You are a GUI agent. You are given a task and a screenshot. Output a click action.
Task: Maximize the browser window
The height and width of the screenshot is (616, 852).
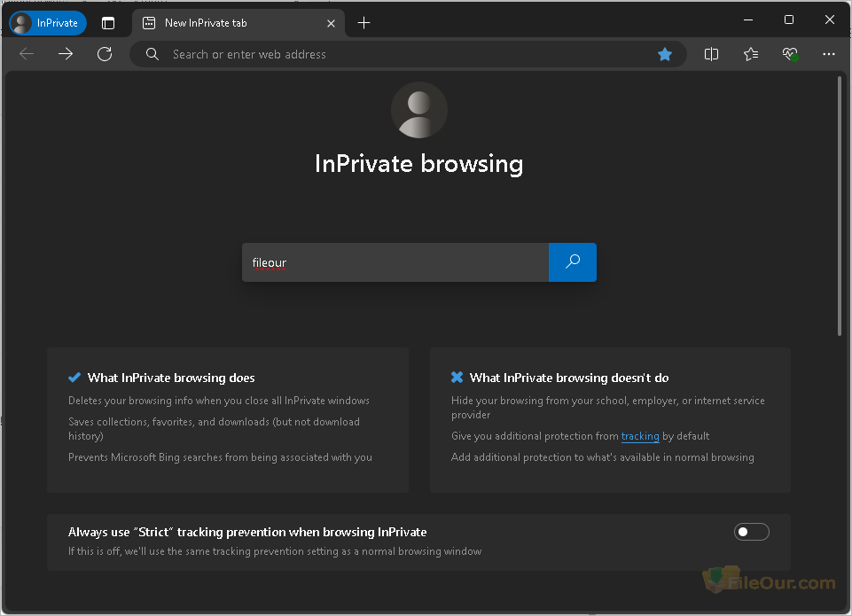click(788, 19)
